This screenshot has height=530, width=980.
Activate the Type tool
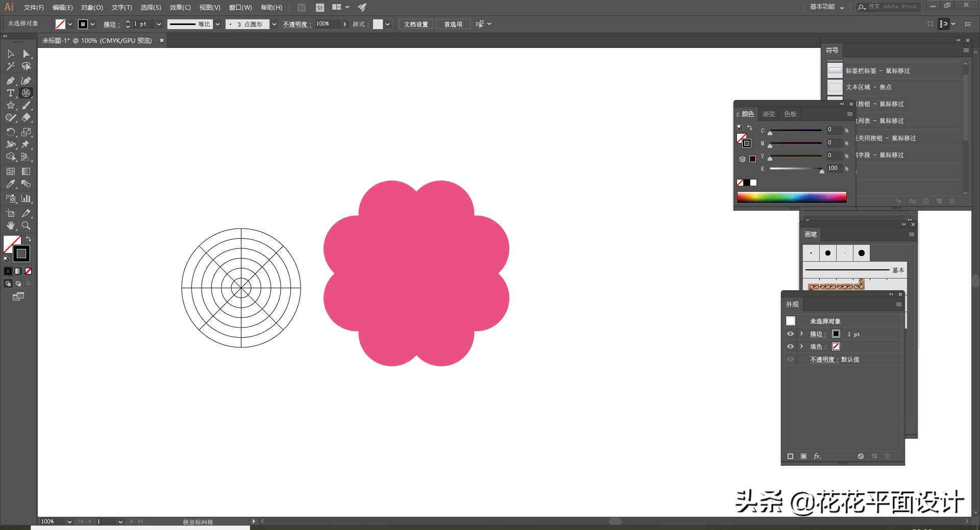coord(10,93)
